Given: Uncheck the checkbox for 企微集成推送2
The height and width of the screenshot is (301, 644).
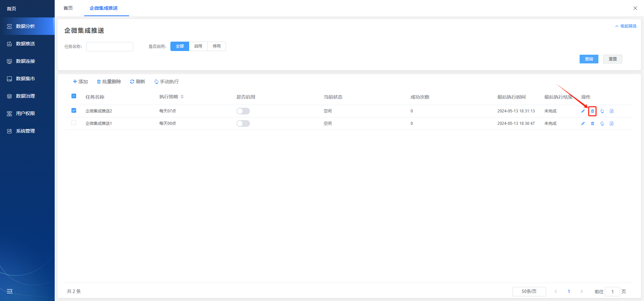Looking at the screenshot, I should 74,110.
